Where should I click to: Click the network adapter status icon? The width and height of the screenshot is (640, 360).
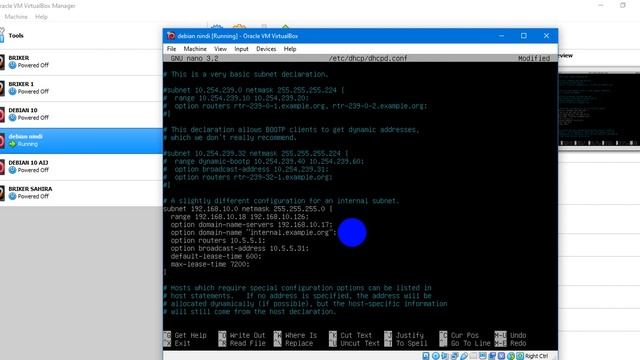tap(454, 356)
